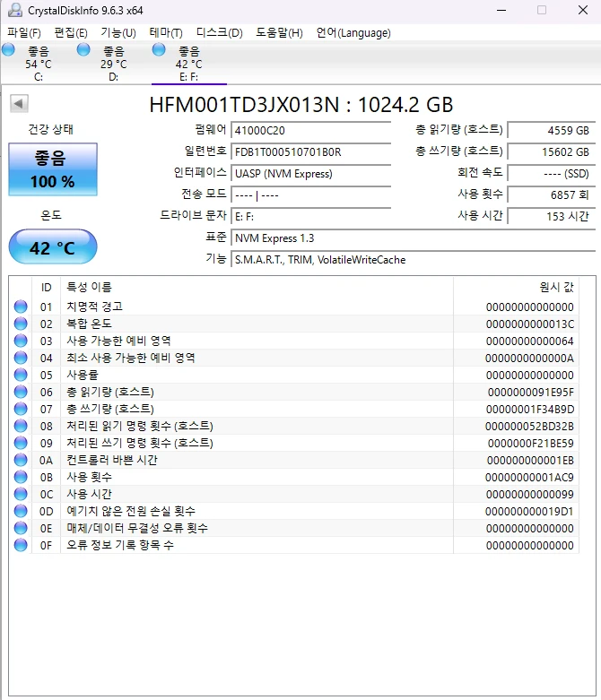Select the D: drive tab at 29 °C
Viewport: 601px width, 700px height.
click(114, 64)
